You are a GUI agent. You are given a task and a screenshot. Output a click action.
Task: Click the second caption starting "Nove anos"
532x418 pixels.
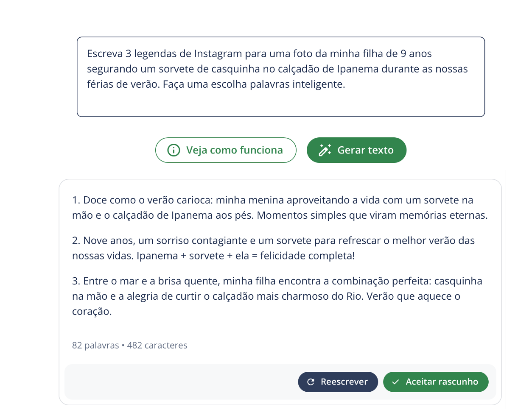point(273,248)
